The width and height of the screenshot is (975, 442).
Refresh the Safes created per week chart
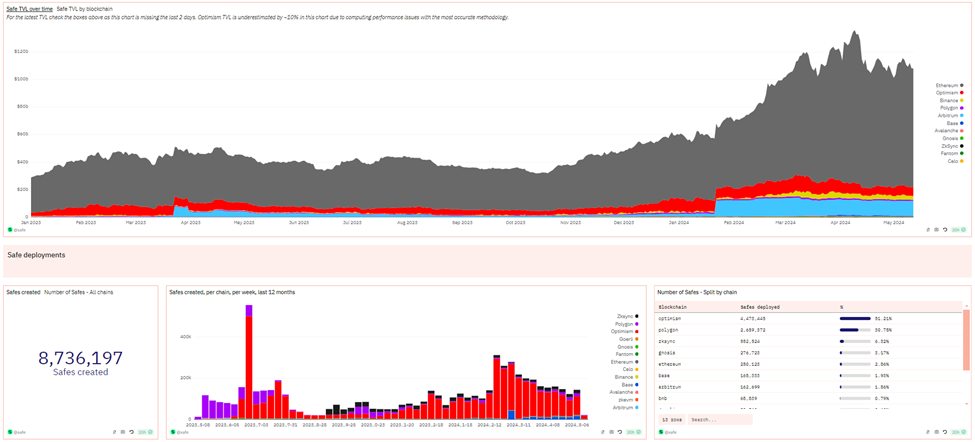[x=619, y=431]
